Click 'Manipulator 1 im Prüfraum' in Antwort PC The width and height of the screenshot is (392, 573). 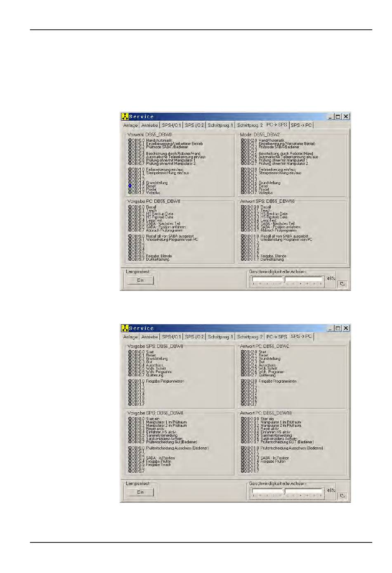tap(281, 422)
